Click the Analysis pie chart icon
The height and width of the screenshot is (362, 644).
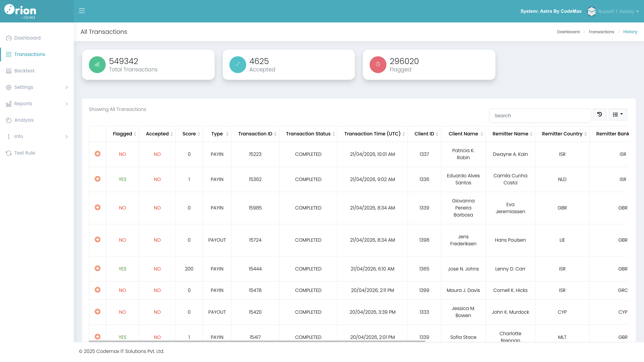(9, 120)
